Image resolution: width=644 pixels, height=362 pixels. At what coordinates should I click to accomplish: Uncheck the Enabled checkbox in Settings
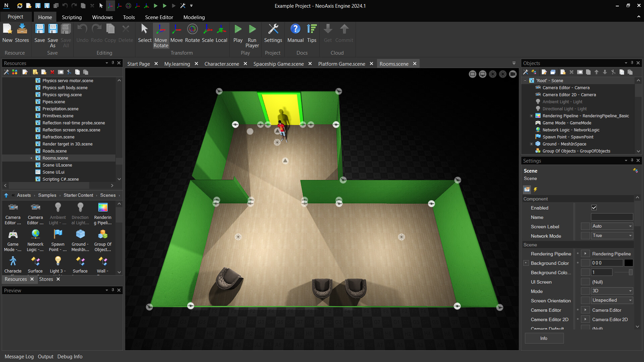pos(594,207)
